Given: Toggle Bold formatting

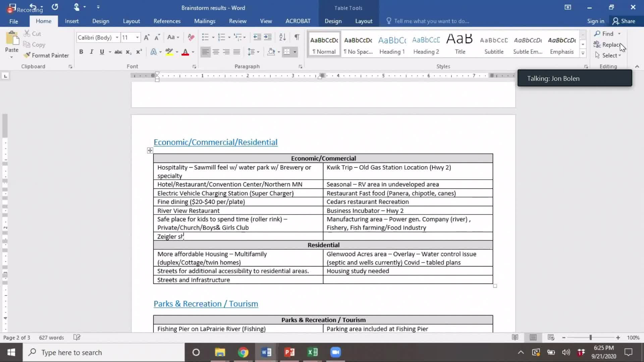Looking at the screenshot, I should 81,52.
